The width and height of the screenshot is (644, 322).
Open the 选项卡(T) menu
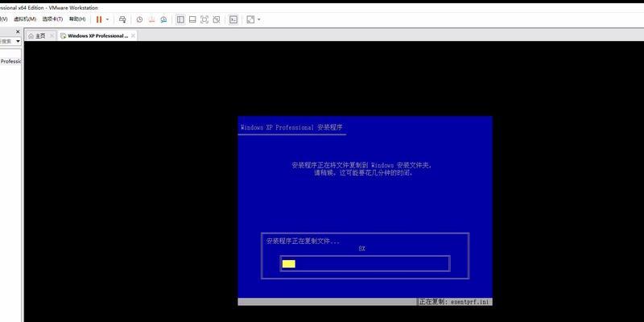(x=52, y=19)
